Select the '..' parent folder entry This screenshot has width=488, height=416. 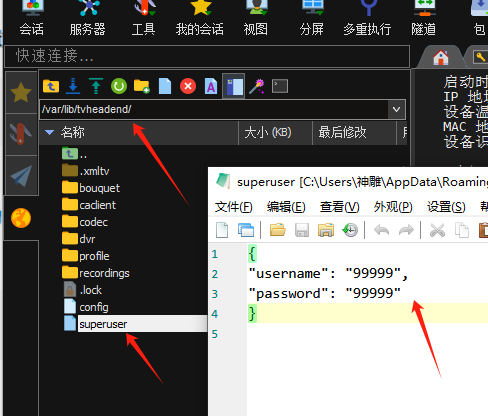[x=75, y=154]
